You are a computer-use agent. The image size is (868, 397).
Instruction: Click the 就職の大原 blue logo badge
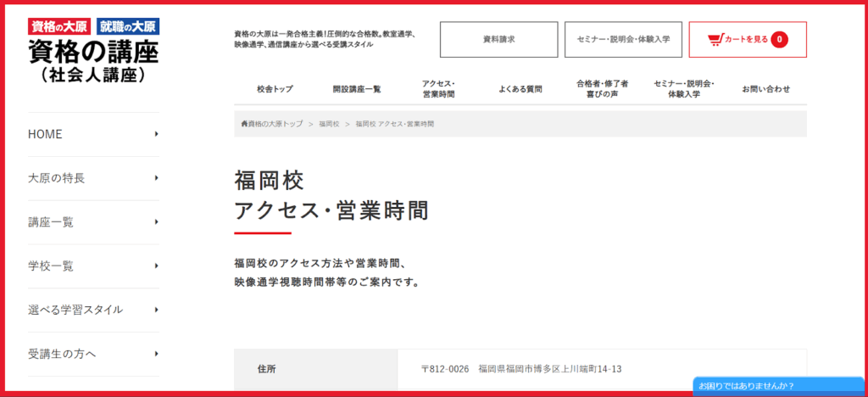(x=128, y=26)
